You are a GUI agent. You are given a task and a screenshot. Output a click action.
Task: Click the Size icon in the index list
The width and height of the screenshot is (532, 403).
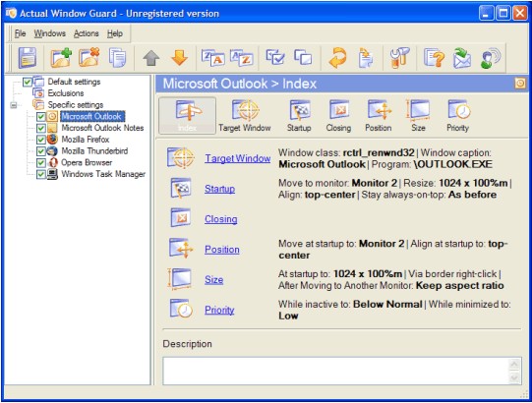[x=180, y=279]
